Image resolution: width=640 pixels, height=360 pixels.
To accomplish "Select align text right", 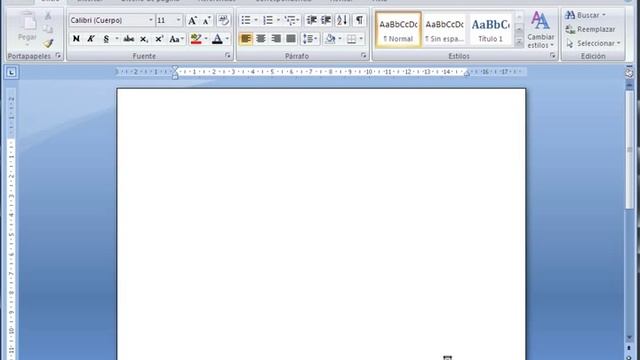I will [x=276, y=39].
